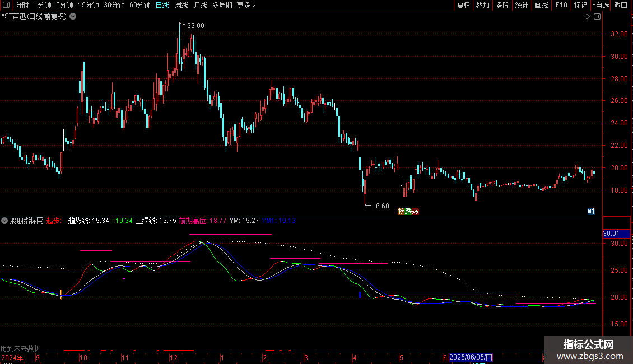Toggle the side panel icon near the diamond
Image resolution: width=633 pixels, height=364 pixels.
(597, 17)
